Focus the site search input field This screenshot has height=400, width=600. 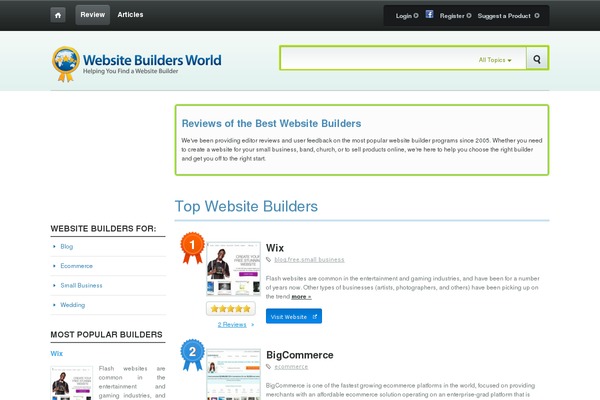pyautogui.click(x=378, y=58)
